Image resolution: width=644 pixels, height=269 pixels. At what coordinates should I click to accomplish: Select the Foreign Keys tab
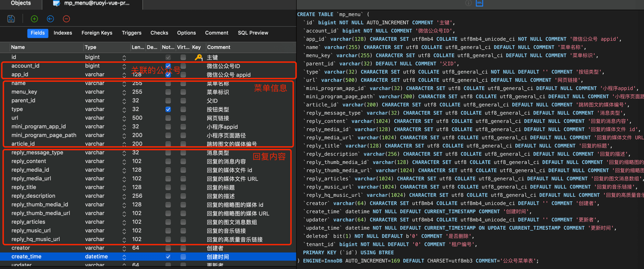97,33
